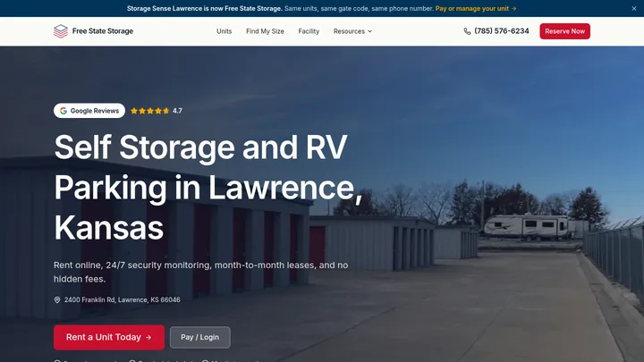
Task: Click the Rent online, 24/7 security description text
Action: pyautogui.click(x=201, y=272)
